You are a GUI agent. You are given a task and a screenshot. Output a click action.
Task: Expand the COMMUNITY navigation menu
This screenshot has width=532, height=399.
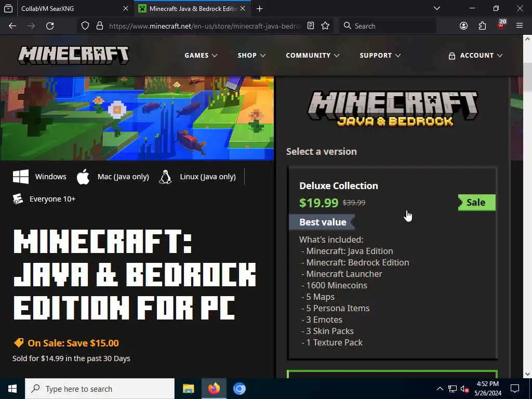(312, 55)
